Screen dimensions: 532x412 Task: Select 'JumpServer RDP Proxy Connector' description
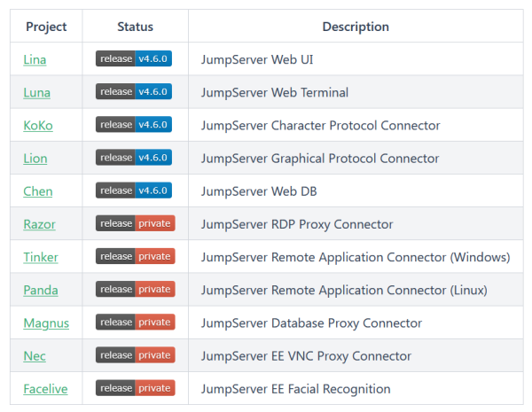pyautogui.click(x=297, y=224)
